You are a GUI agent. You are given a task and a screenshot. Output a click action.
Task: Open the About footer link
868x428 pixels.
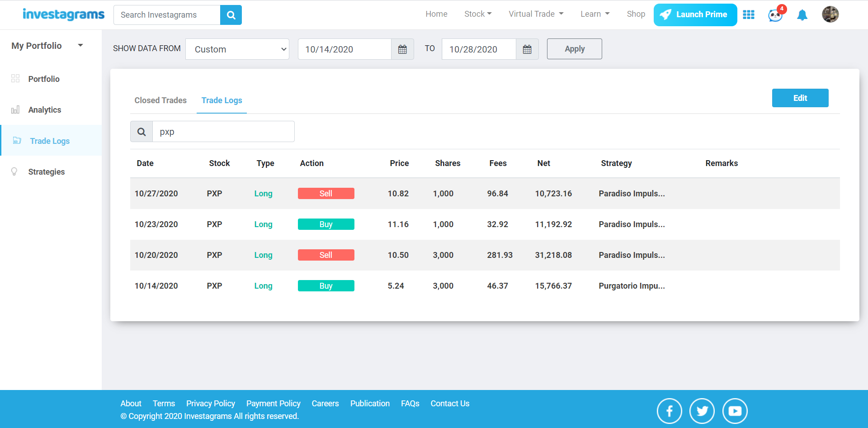(131, 403)
